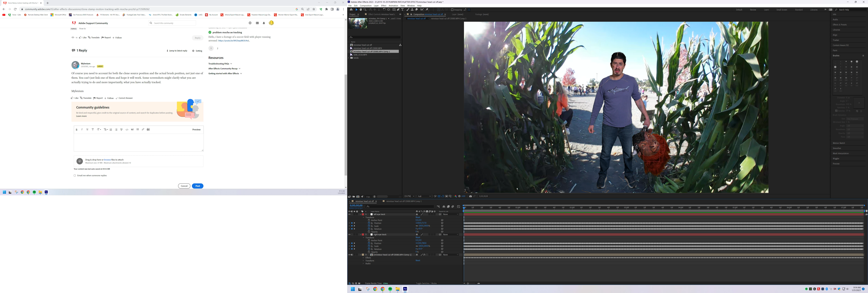Select the Puppet Pin tool
Screen dimensions: 868x293
427,10
